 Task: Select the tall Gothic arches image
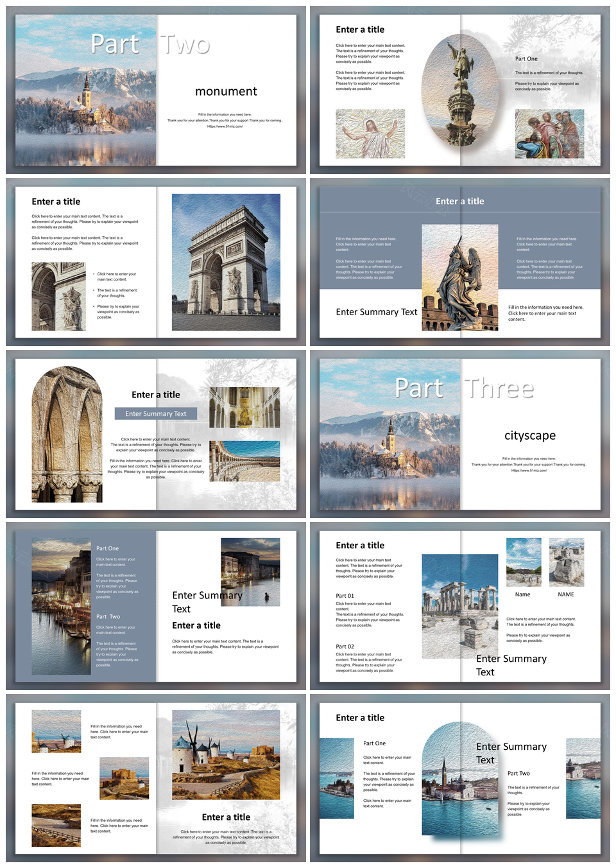(67, 435)
